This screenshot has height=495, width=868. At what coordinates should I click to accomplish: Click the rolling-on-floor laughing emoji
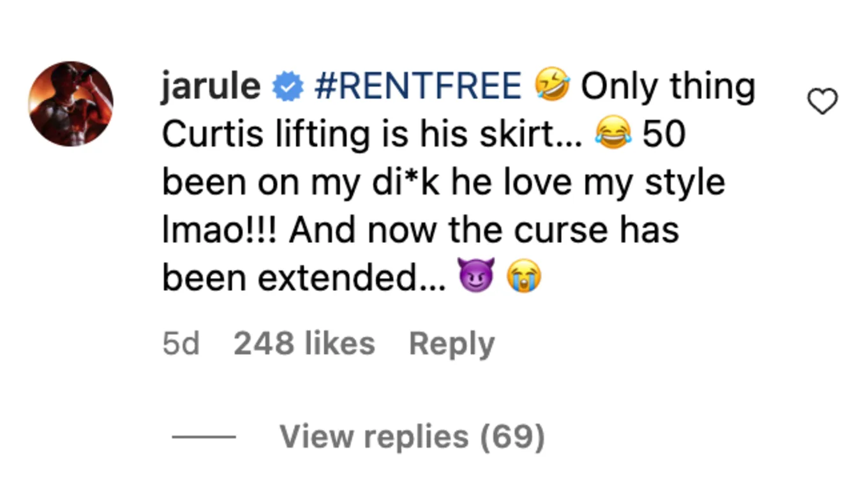coord(553,84)
